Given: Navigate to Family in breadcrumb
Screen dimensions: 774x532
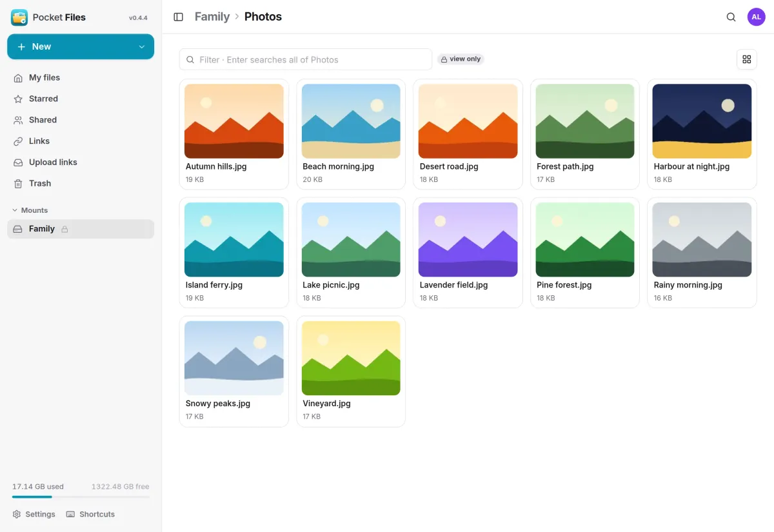Looking at the screenshot, I should (x=212, y=17).
